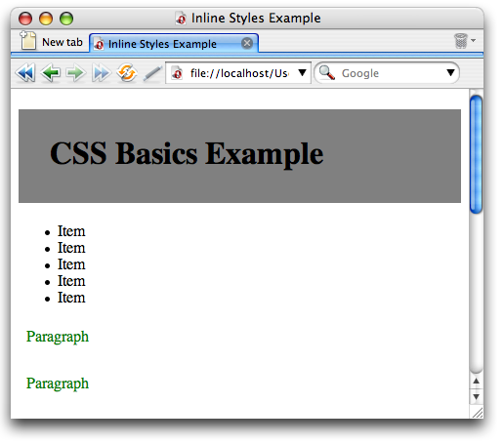Click the title bar document icon
Screen dimensions: 504x444
pyautogui.click(x=181, y=18)
